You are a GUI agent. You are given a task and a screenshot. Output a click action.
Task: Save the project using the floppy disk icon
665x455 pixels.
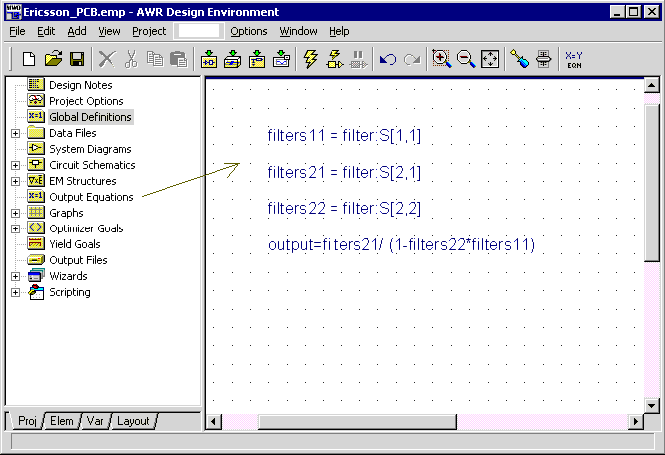pyautogui.click(x=77, y=59)
